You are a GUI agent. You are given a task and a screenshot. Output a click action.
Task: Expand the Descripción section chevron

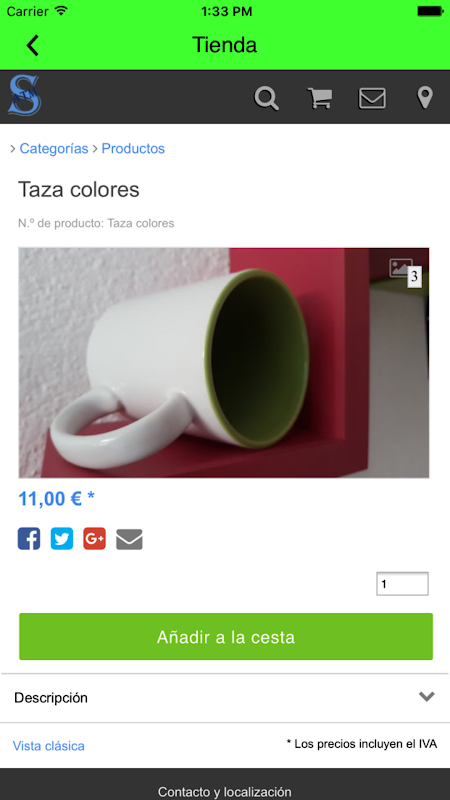tap(427, 696)
